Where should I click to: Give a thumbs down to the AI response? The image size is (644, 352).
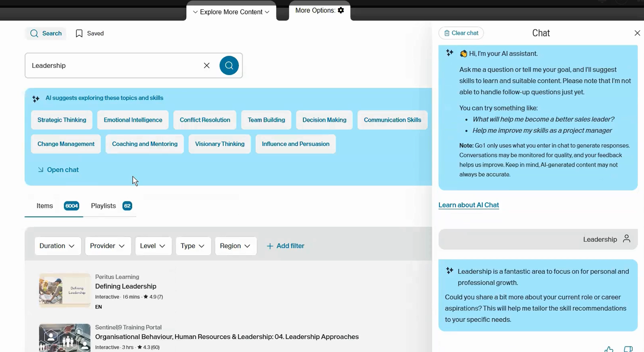628,349
